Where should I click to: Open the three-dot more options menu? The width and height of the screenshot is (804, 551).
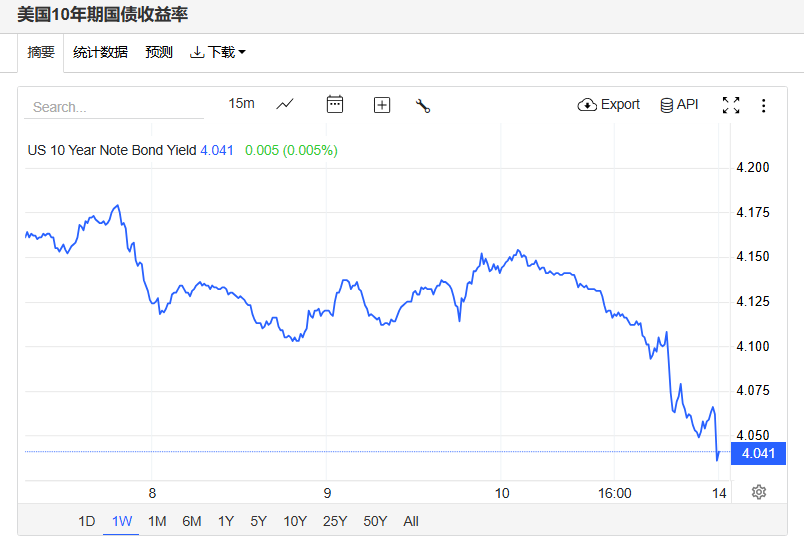(x=764, y=105)
